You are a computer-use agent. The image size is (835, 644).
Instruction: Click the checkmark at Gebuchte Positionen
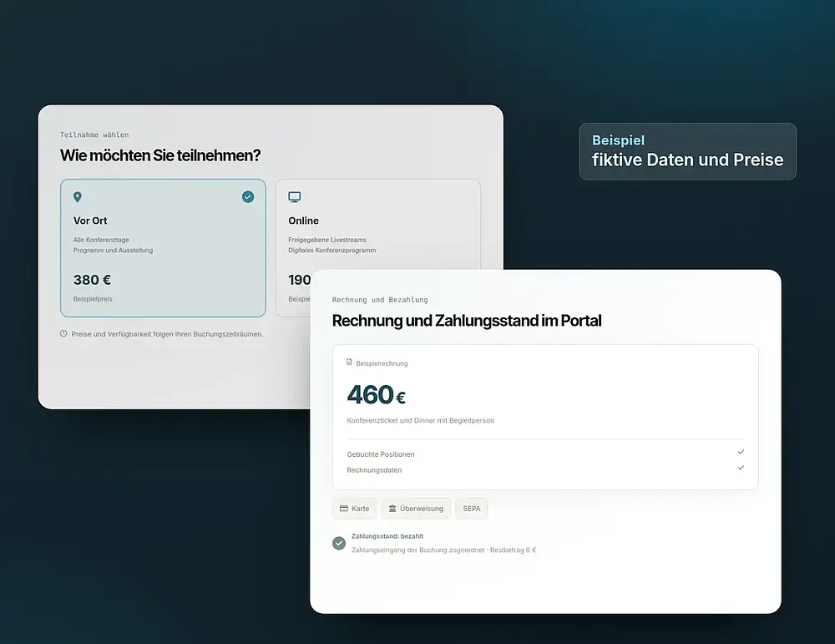pyautogui.click(x=741, y=452)
